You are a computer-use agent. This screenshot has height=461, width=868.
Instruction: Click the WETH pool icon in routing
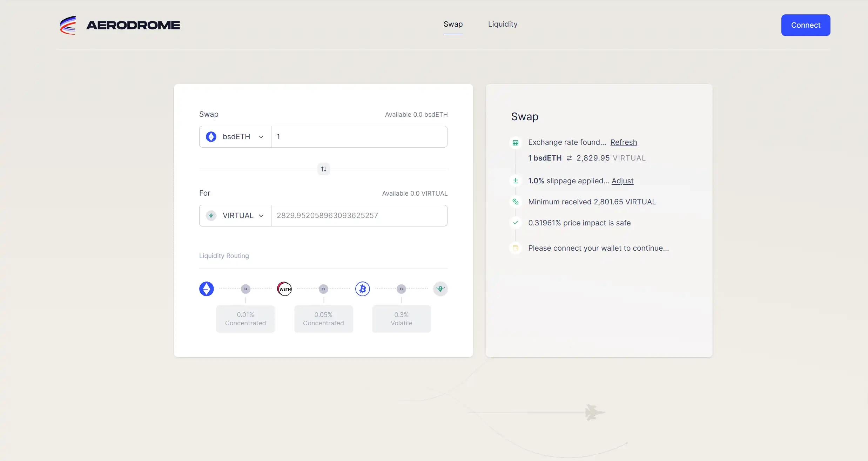pyautogui.click(x=284, y=289)
